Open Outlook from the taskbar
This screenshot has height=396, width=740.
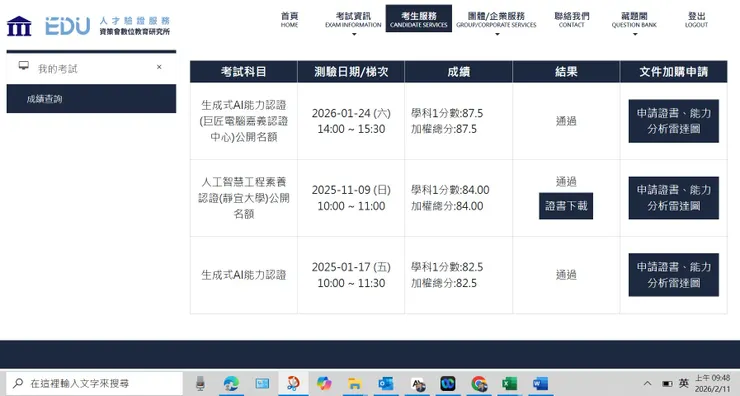coord(386,383)
